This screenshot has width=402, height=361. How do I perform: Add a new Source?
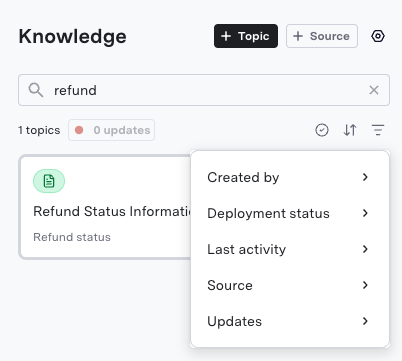click(322, 36)
